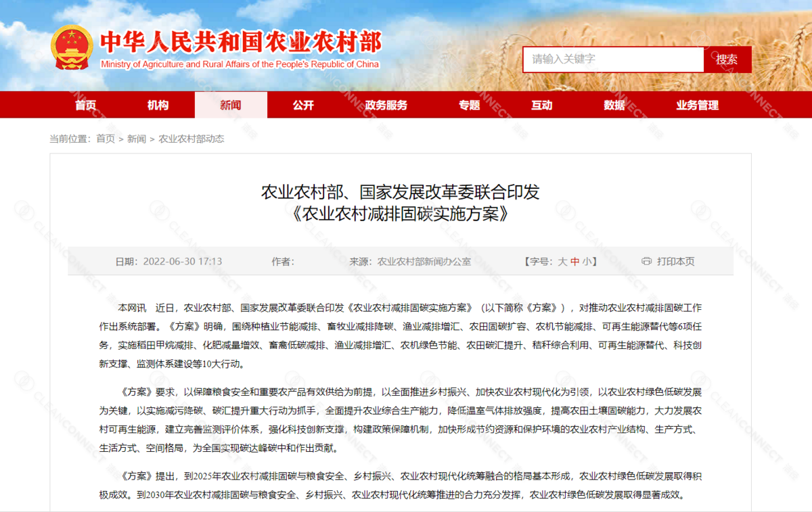Open 业务管理 in the navigation bar
This screenshot has height=512, width=812.
(x=698, y=105)
